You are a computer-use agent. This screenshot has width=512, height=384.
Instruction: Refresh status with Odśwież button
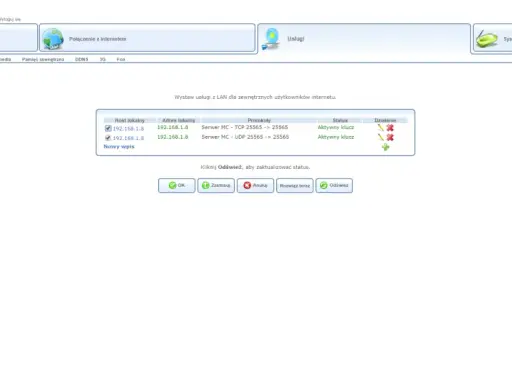click(x=334, y=185)
